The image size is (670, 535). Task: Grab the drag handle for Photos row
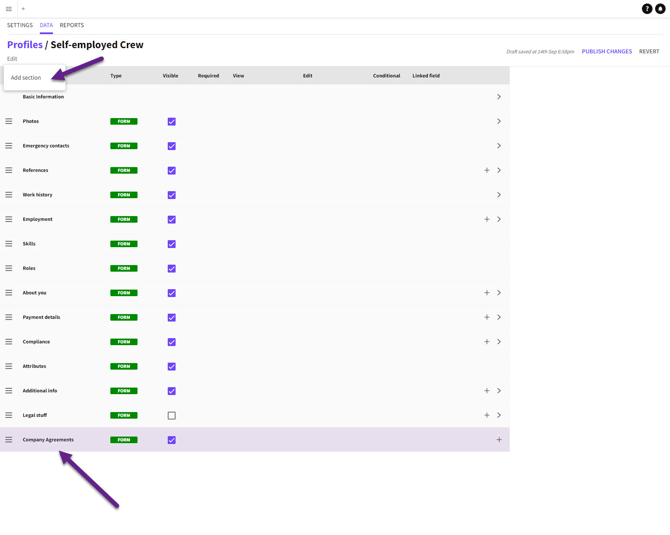click(x=9, y=121)
